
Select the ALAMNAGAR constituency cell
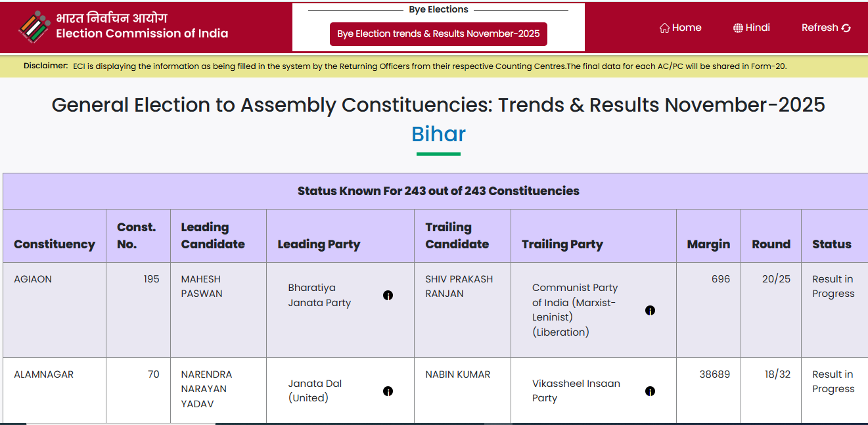pyautogui.click(x=43, y=374)
